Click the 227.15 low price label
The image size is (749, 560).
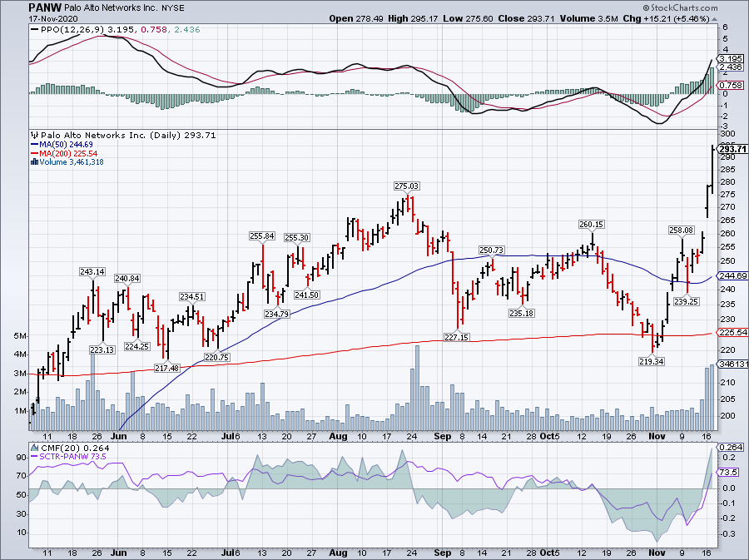click(457, 337)
